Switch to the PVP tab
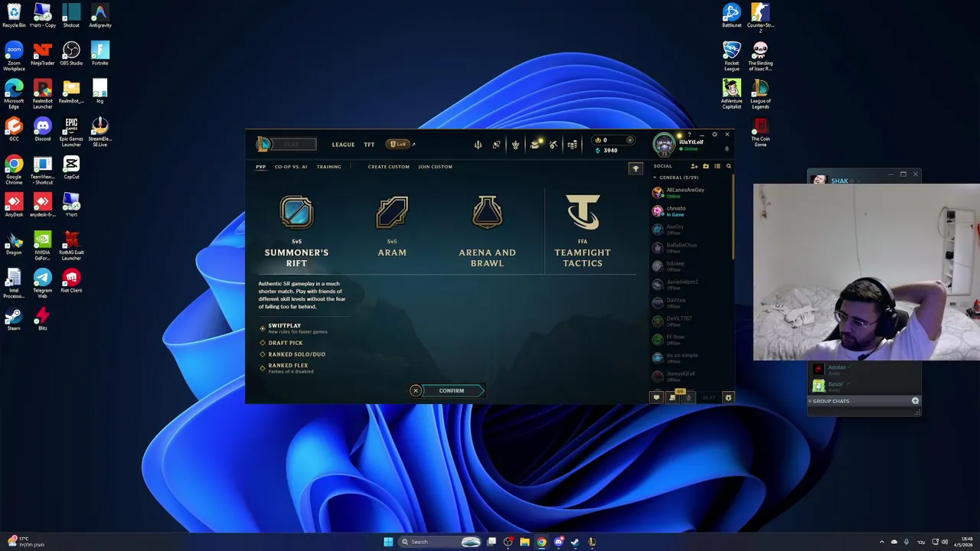Image resolution: width=980 pixels, height=551 pixels. click(261, 167)
